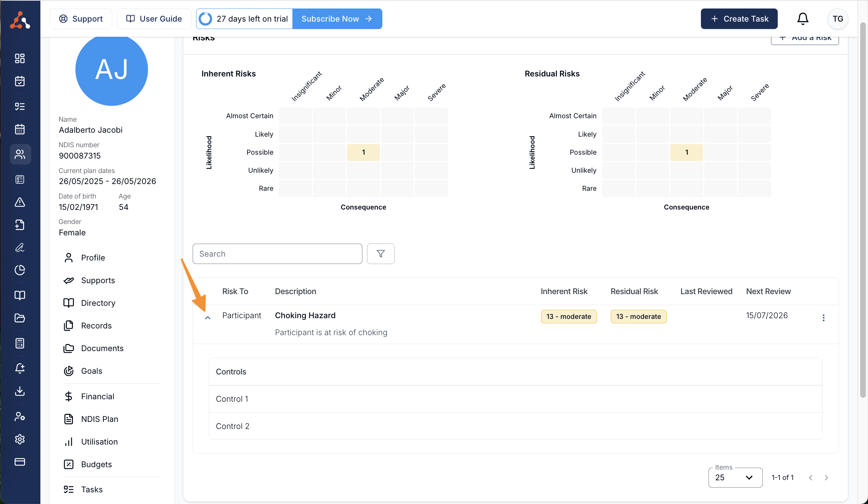Open the Items per page dropdown

[735, 477]
